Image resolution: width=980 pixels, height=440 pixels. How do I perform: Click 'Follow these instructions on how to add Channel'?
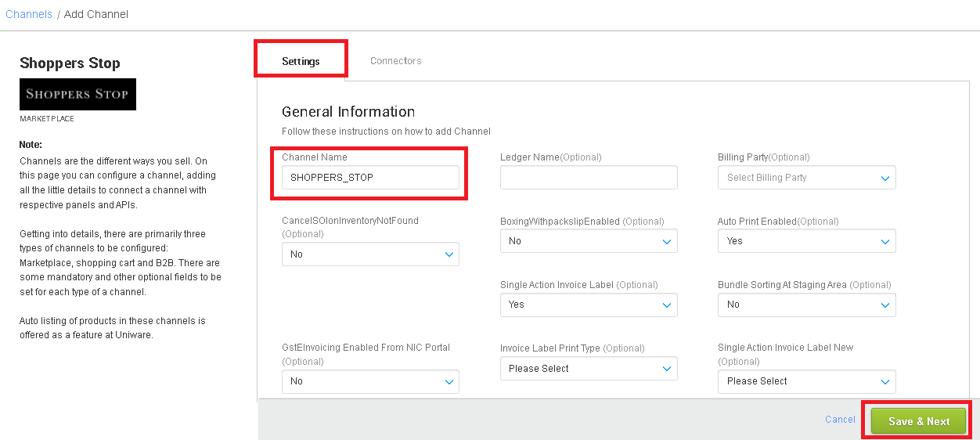386,132
